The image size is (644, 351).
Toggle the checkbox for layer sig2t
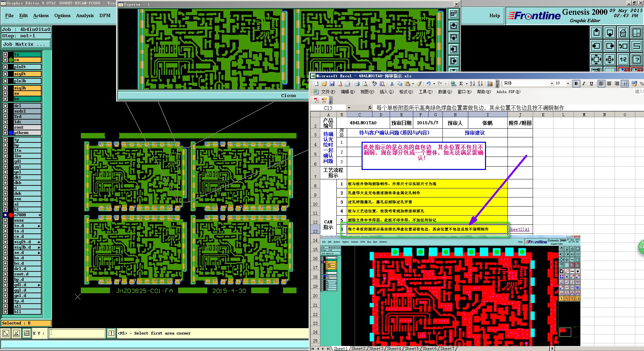5,74
